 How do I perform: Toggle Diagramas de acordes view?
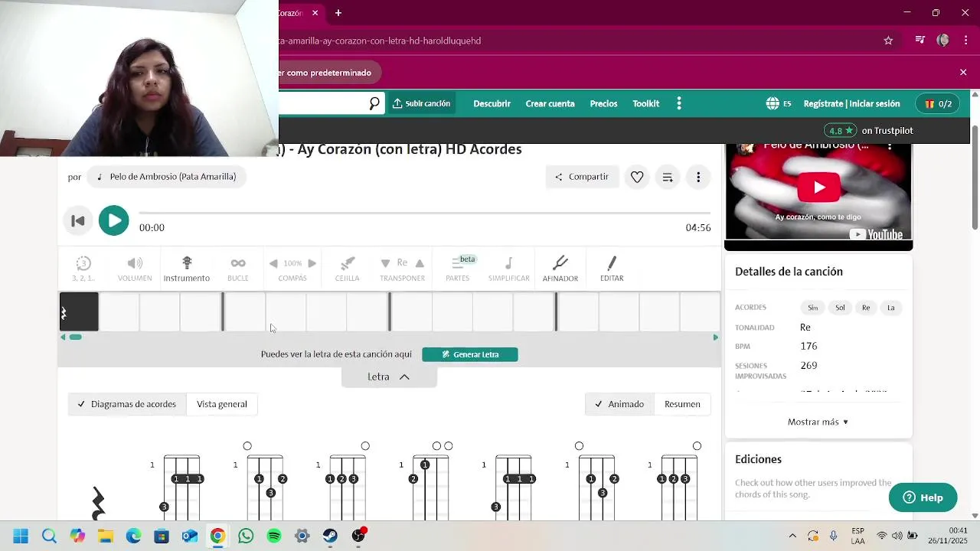point(126,404)
